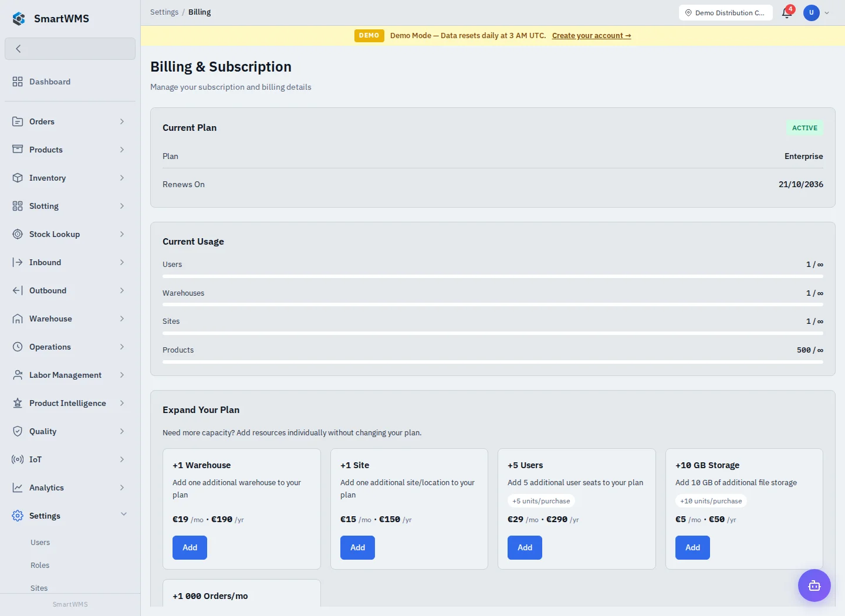Click the Warehouse building icon

(18, 319)
